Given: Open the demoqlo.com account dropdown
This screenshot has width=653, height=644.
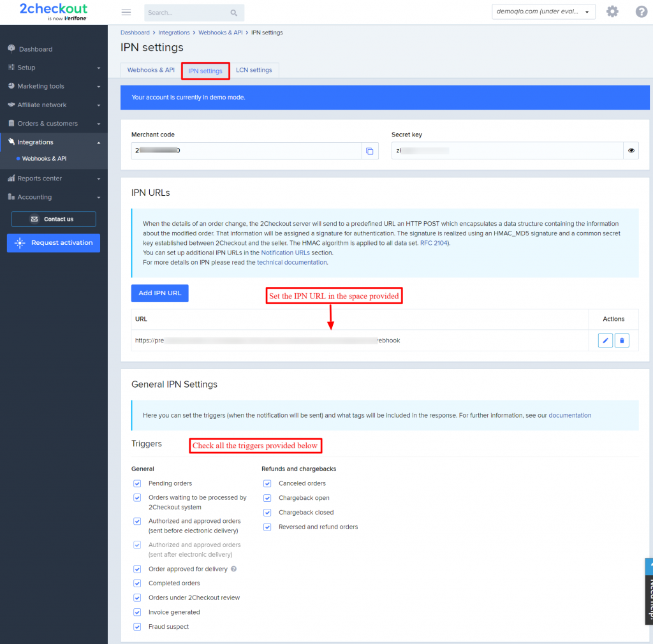Looking at the screenshot, I should (x=543, y=11).
